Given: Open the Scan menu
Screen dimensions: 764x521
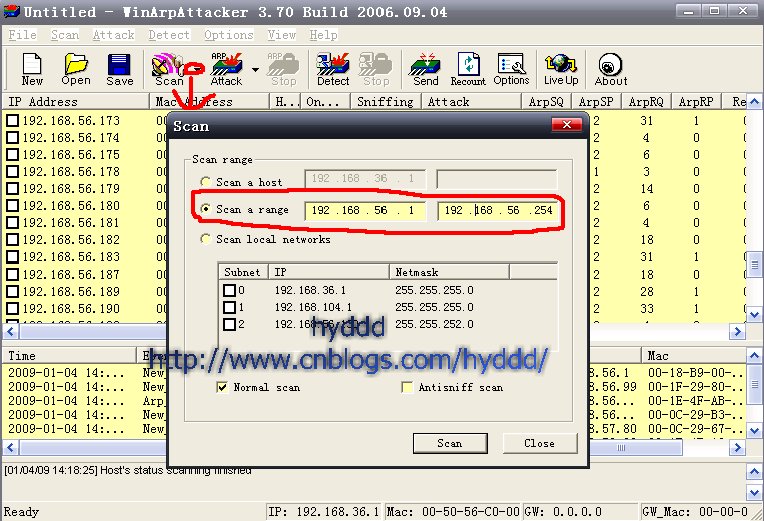Looking at the screenshot, I should [65, 35].
